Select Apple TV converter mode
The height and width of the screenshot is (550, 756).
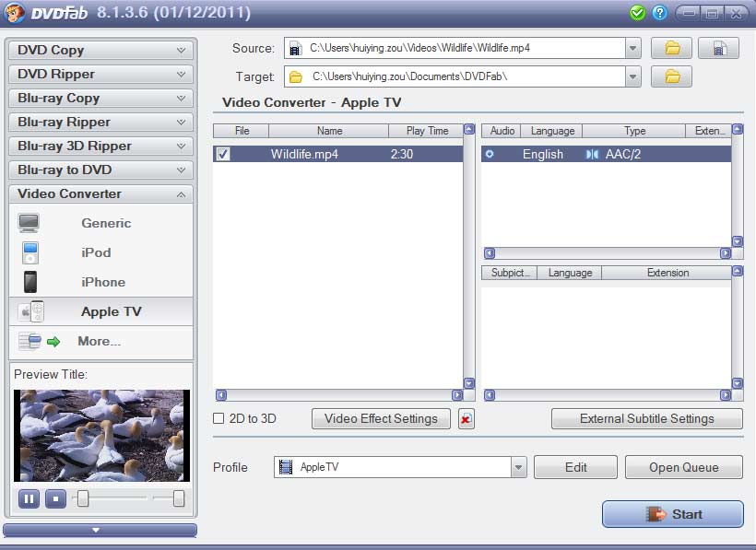point(100,311)
